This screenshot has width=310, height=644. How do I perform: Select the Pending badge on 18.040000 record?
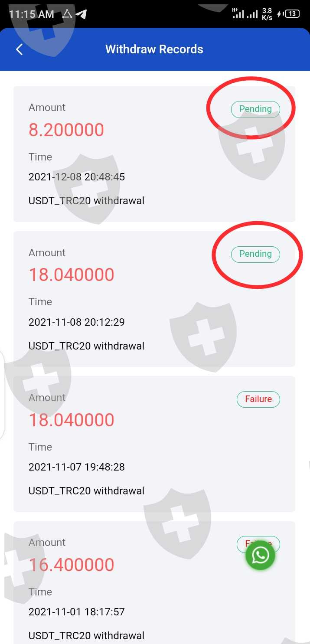[255, 254]
